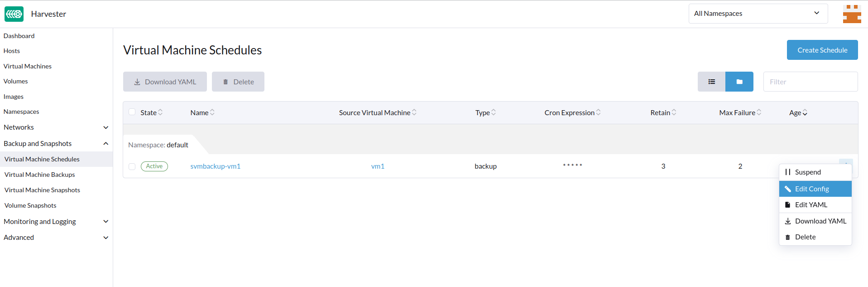868x287 pixels.
Task: Switch to flat list view icon
Action: pyautogui.click(x=711, y=82)
